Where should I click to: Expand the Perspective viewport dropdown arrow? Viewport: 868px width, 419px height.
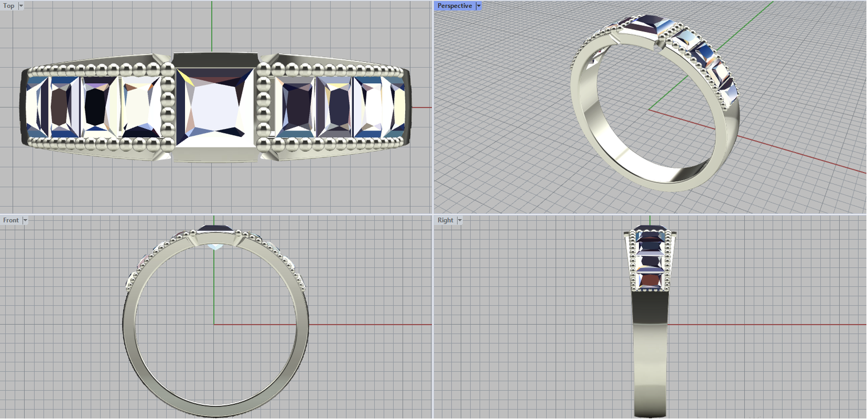tap(478, 6)
